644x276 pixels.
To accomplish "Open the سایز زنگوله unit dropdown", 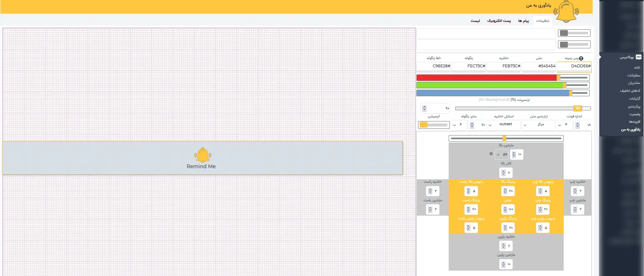I will [459, 124].
